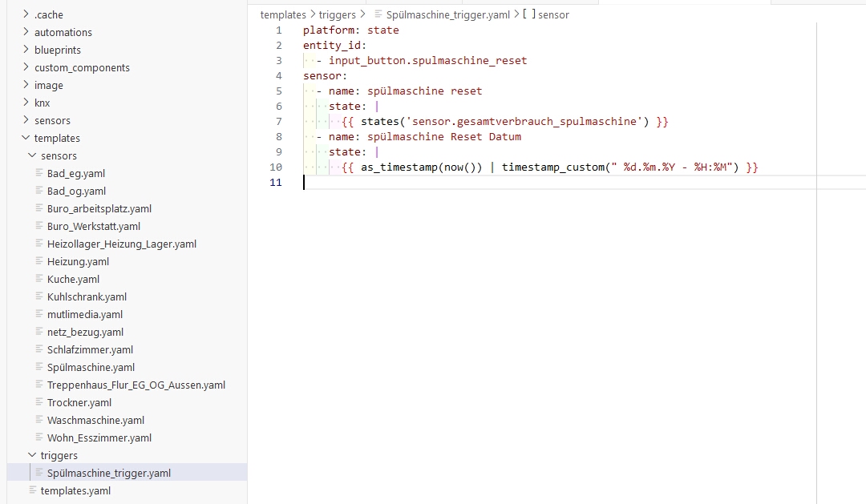The image size is (866, 504).
Task: Click the file icon beside Trockner.yaml
Action: (x=39, y=402)
